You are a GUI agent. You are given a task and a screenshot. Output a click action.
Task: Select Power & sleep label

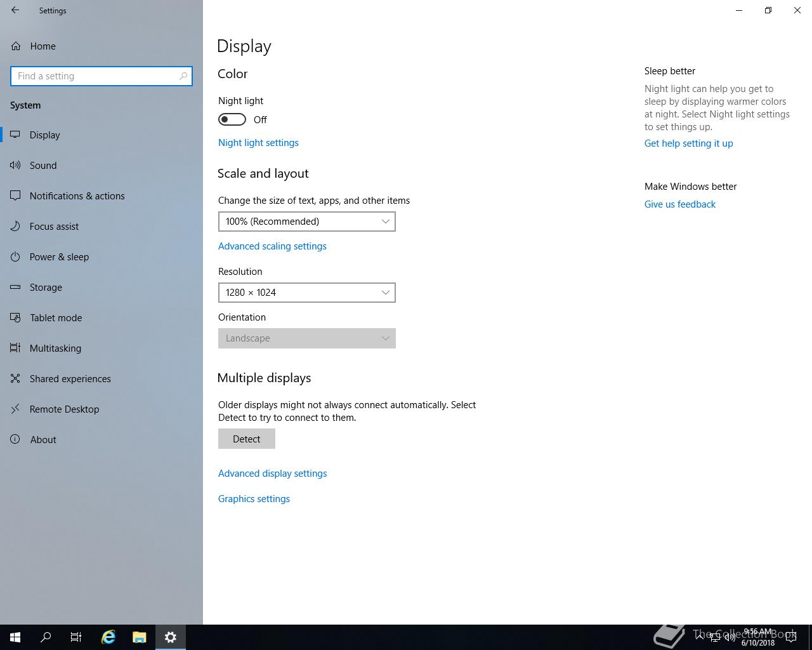59,256
